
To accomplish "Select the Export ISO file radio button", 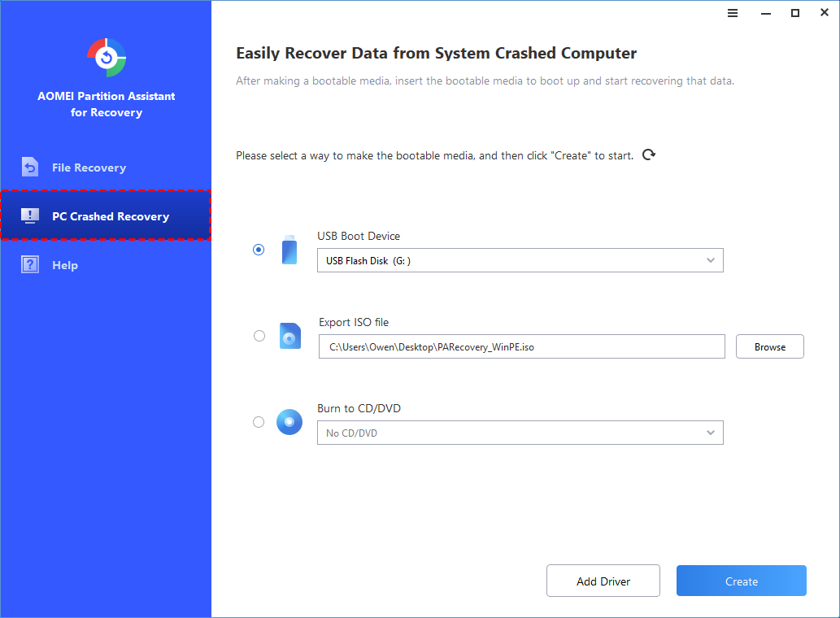I will (x=259, y=336).
